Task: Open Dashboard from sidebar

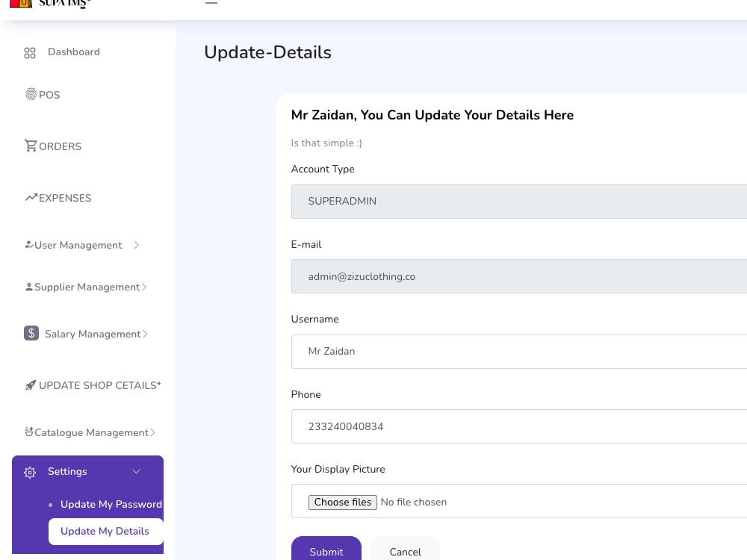Action: [x=74, y=52]
